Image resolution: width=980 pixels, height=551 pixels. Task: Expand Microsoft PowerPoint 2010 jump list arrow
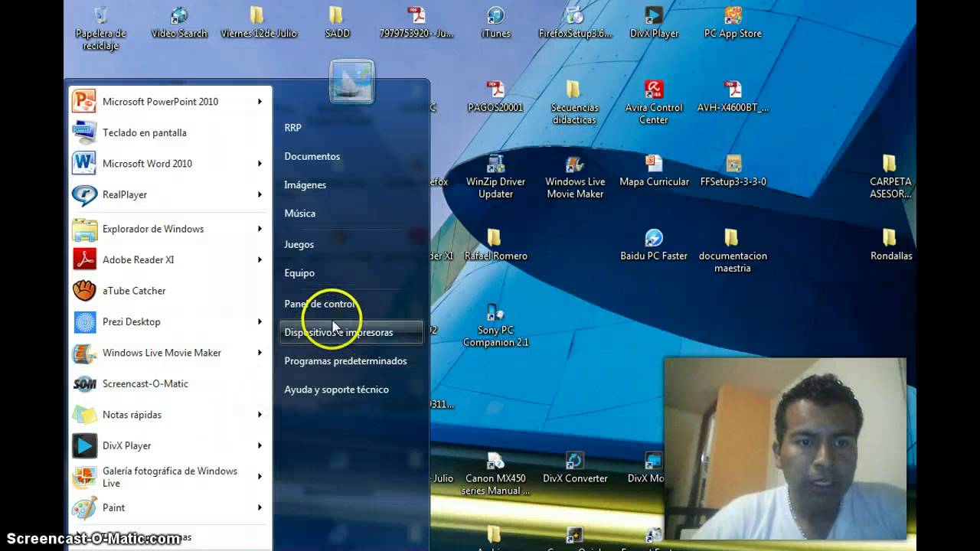260,101
